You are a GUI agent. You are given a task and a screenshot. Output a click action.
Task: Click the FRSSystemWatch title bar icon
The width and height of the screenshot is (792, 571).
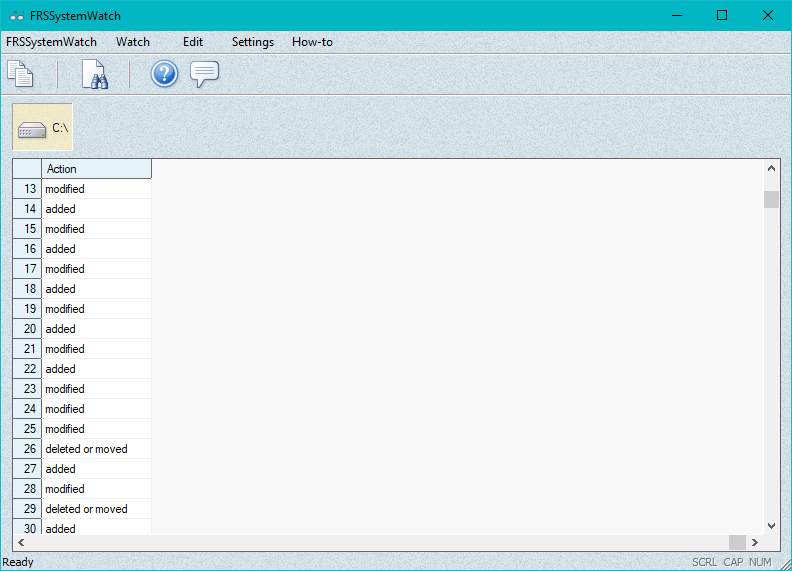[x=17, y=16]
